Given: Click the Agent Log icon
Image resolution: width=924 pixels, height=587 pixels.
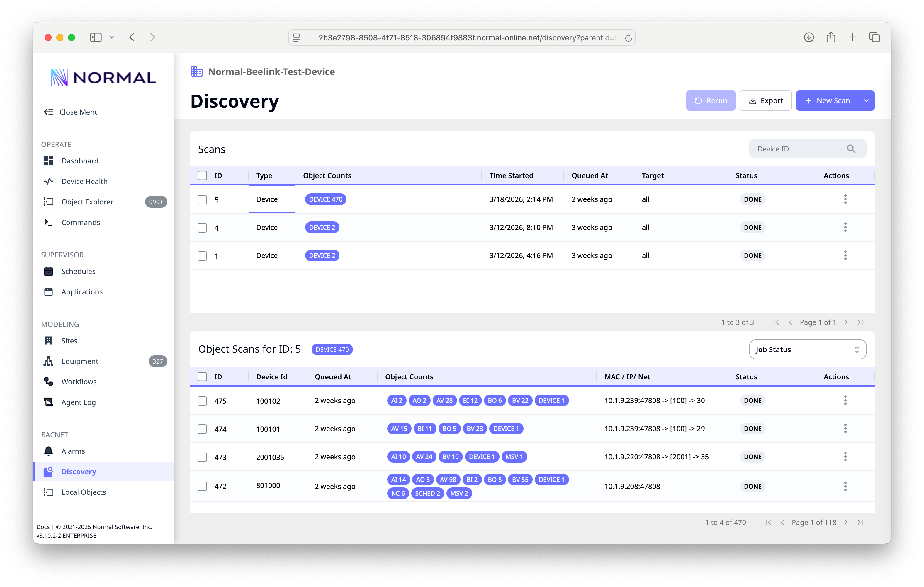Looking at the screenshot, I should pos(48,402).
